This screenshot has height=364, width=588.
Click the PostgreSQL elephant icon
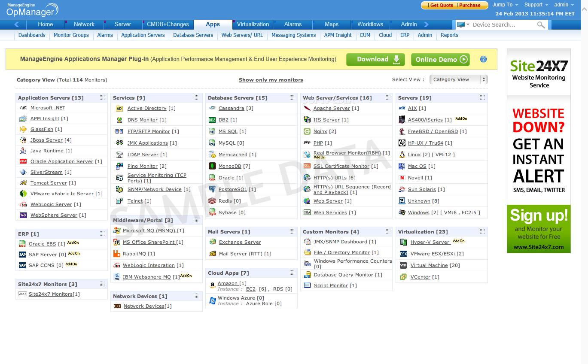click(x=212, y=189)
